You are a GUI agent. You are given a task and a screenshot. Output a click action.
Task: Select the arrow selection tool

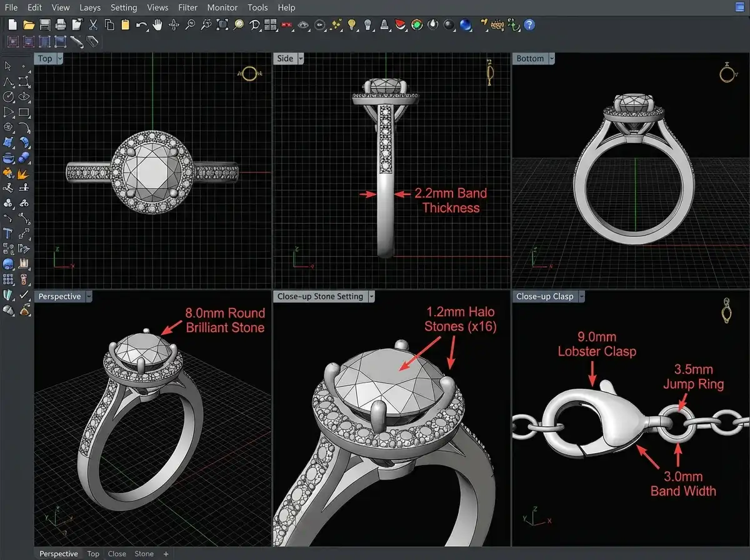(7, 66)
